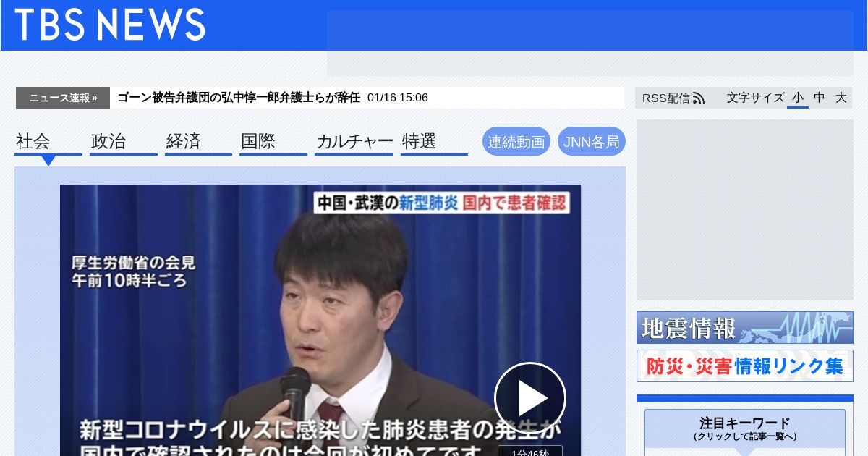Select the カルチャー tab
This screenshot has height=456, width=868.
click(354, 142)
